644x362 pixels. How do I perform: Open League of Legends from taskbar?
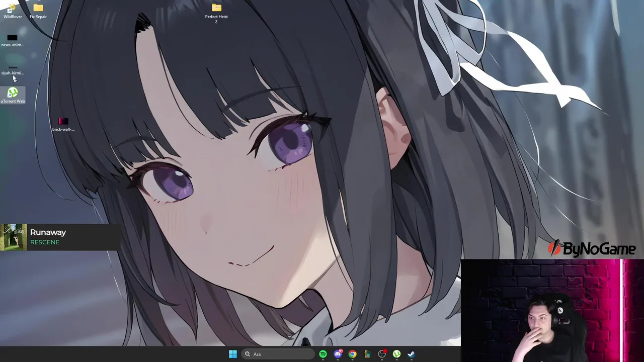[367, 354]
